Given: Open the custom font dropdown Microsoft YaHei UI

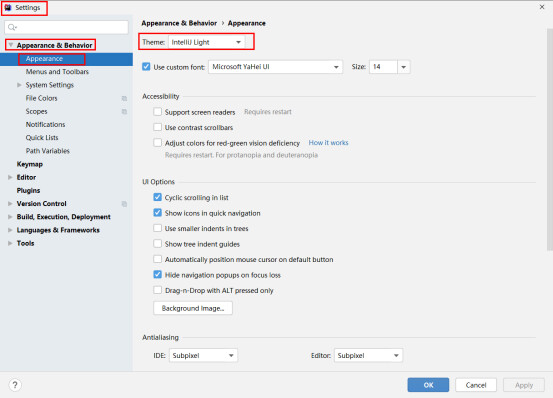Looking at the screenshot, I should 275,67.
